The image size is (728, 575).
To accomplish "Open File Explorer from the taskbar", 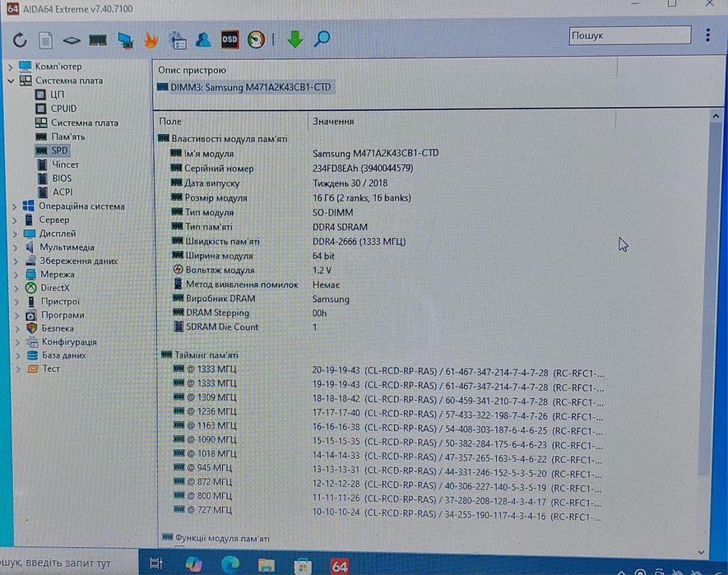I will (x=267, y=565).
